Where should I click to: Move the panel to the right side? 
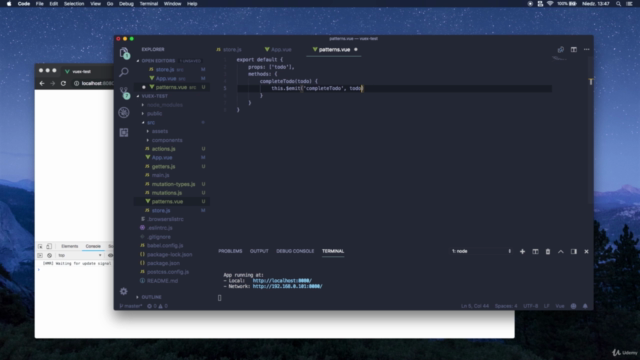[x=573, y=251]
